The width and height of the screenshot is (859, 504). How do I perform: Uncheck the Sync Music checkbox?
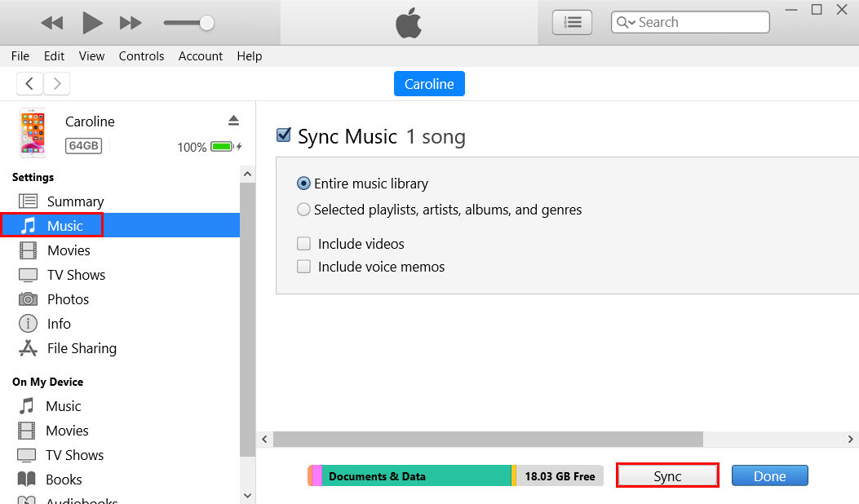(x=283, y=134)
